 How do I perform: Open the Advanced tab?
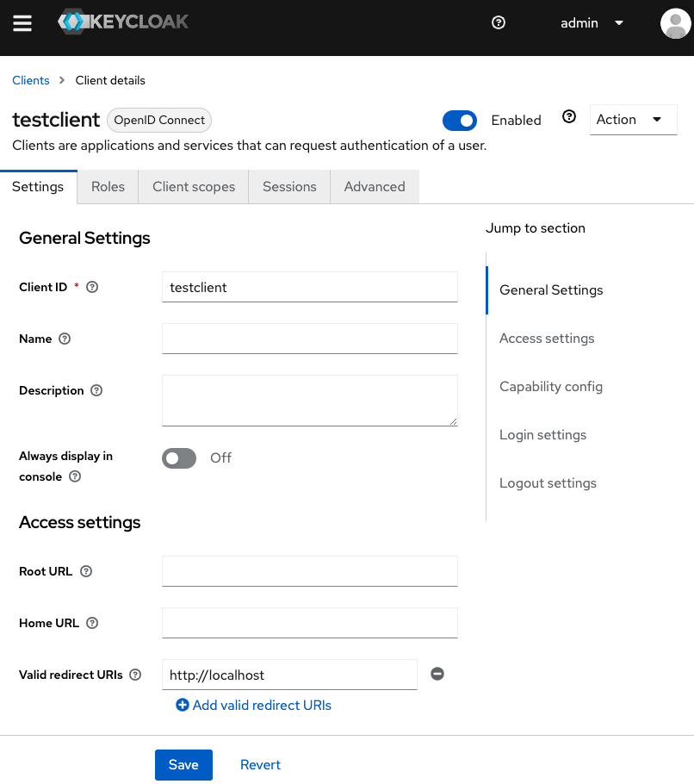(x=375, y=186)
